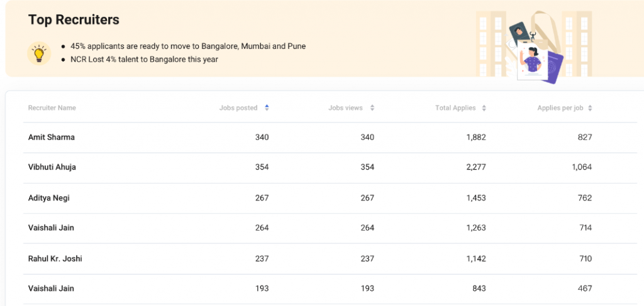This screenshot has width=644, height=306.
Task: Select the Top Recruiters heading
Action: [x=74, y=19]
